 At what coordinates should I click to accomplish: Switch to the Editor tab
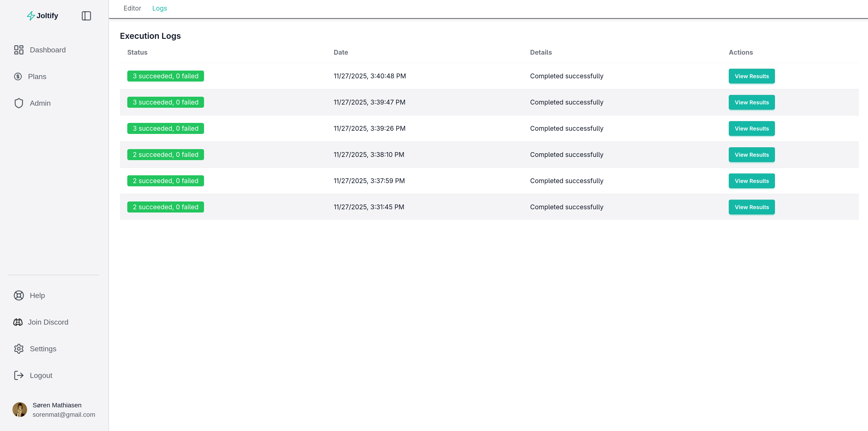[x=132, y=9]
